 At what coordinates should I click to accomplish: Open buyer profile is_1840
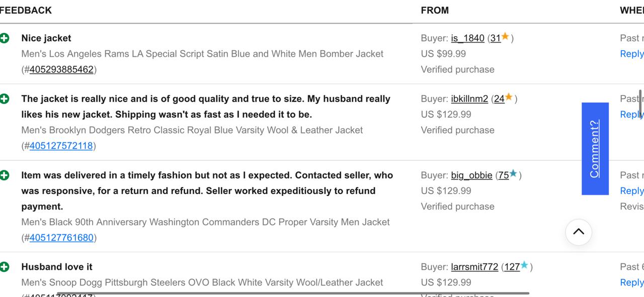point(467,38)
